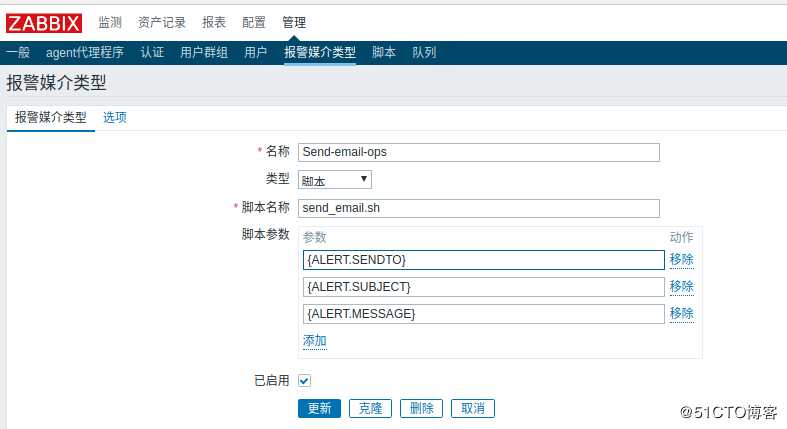Viewport: 787px width, 429px height.
Task: Open the 类型 dropdown
Action: pos(335,180)
